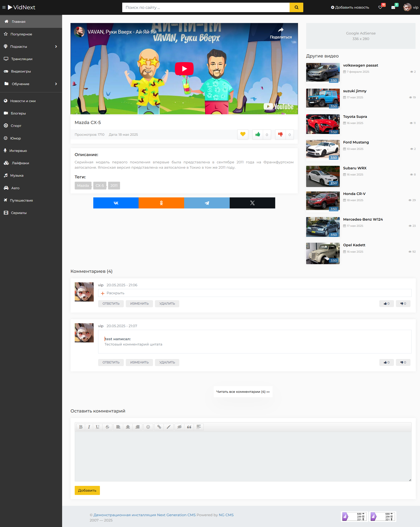Downvote the 21:07 comment
The image size is (420, 527).
pos(403,362)
